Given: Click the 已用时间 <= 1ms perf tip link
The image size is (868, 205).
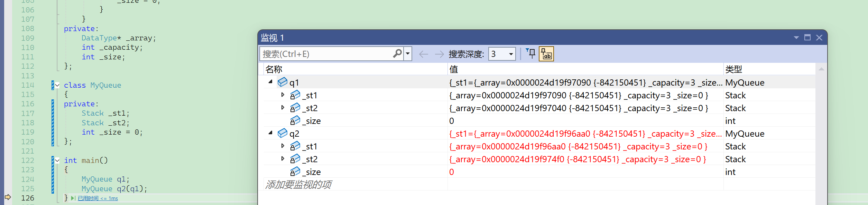Looking at the screenshot, I should tap(98, 198).
